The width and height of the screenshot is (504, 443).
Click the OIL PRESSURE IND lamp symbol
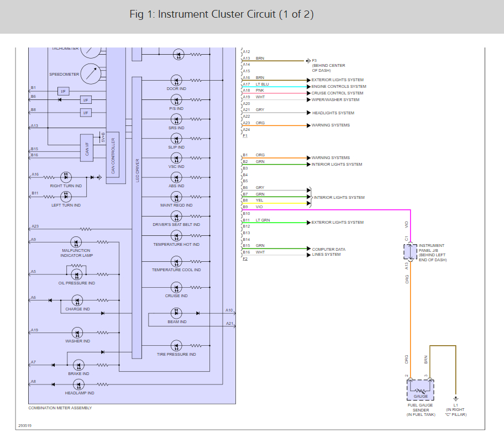(x=76, y=275)
